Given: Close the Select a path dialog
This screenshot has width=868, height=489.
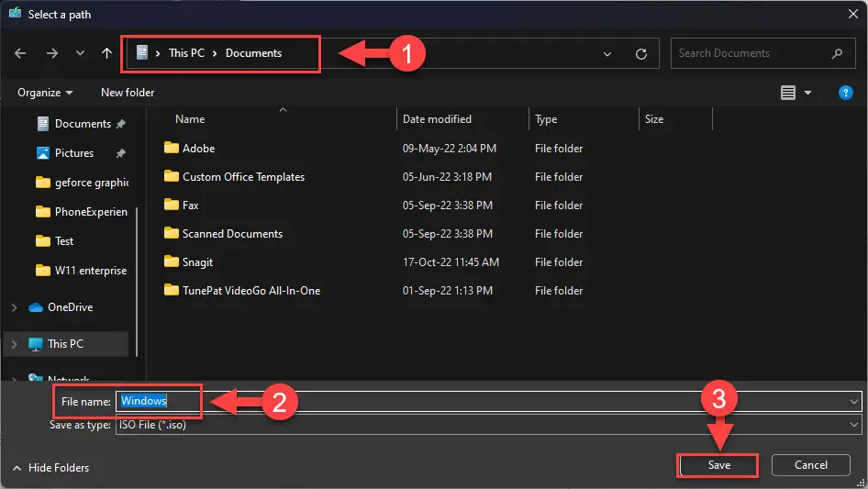Looking at the screenshot, I should click(853, 14).
